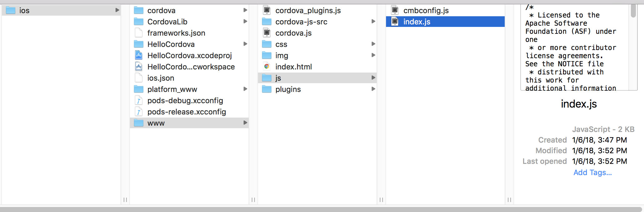
Task: Open the cordova-js-src folder
Action: click(301, 22)
